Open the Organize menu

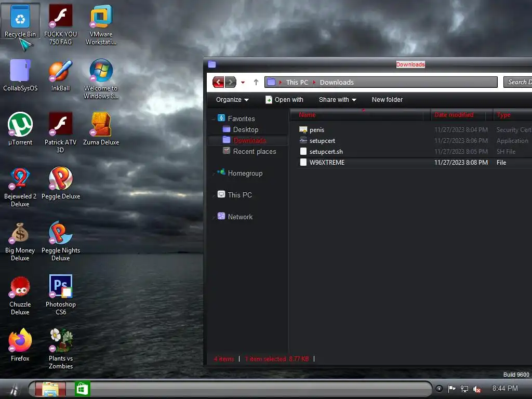click(232, 100)
